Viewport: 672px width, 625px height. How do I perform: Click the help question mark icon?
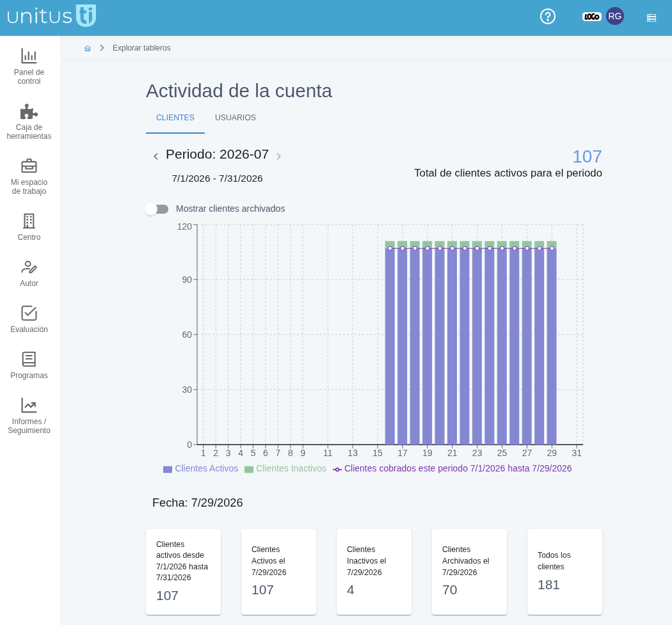[x=547, y=17]
